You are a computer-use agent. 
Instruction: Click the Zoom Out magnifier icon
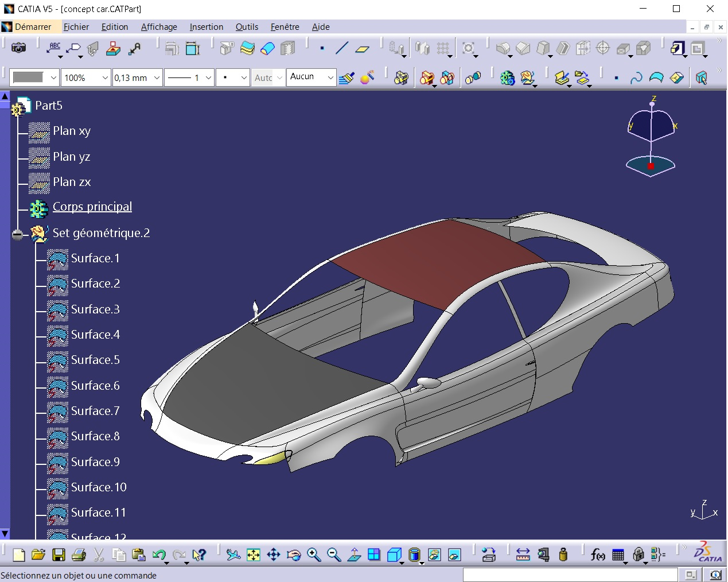tap(334, 554)
